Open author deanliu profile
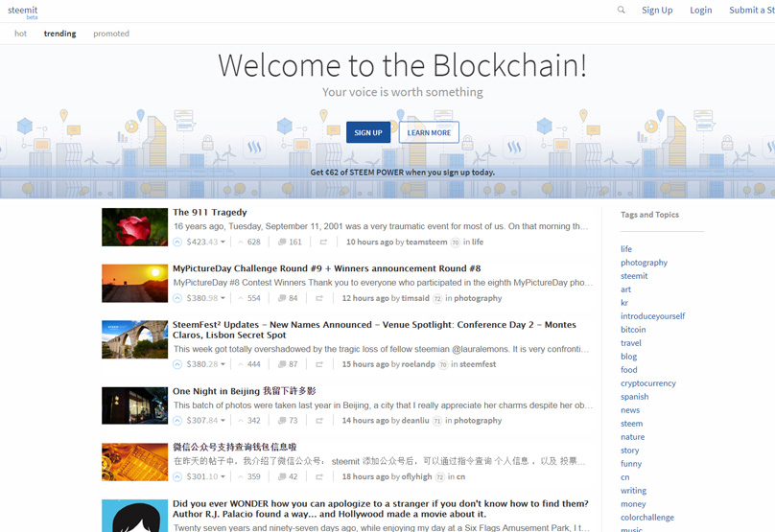 click(x=415, y=421)
